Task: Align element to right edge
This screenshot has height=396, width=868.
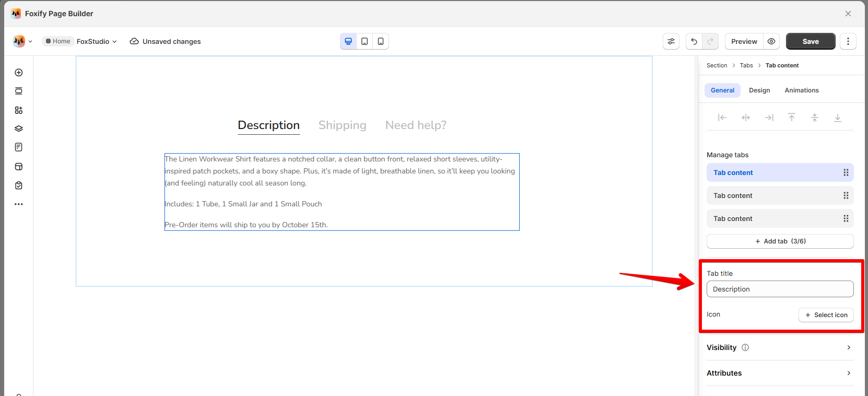Action: 769,118
